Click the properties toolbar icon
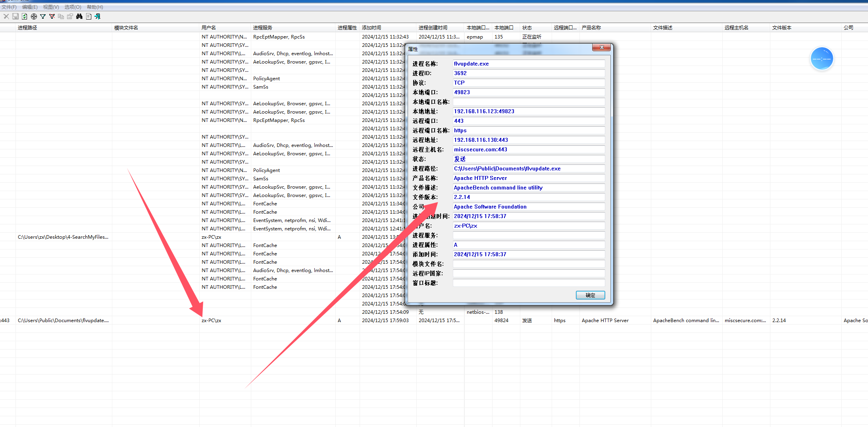 pyautogui.click(x=70, y=16)
